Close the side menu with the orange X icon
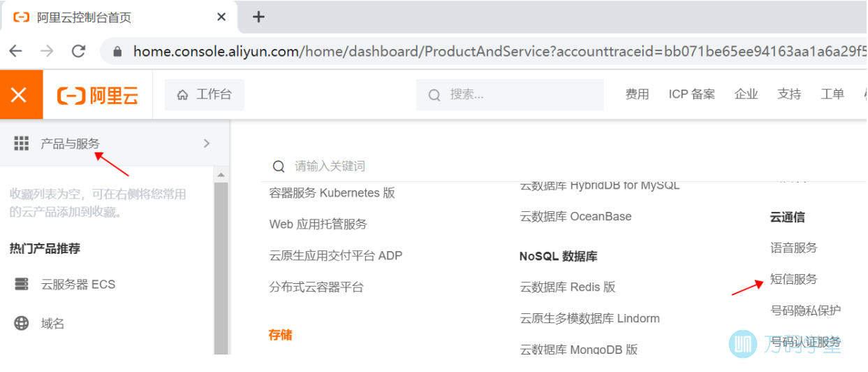The height and width of the screenshot is (372, 868). [x=19, y=95]
